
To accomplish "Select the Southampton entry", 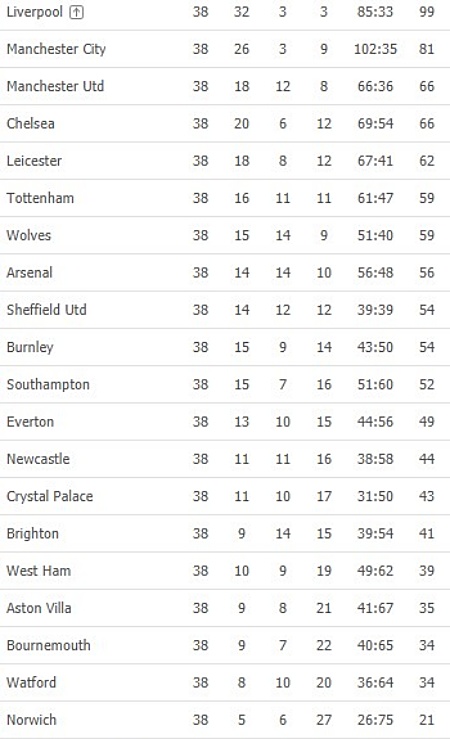I will 48,385.
